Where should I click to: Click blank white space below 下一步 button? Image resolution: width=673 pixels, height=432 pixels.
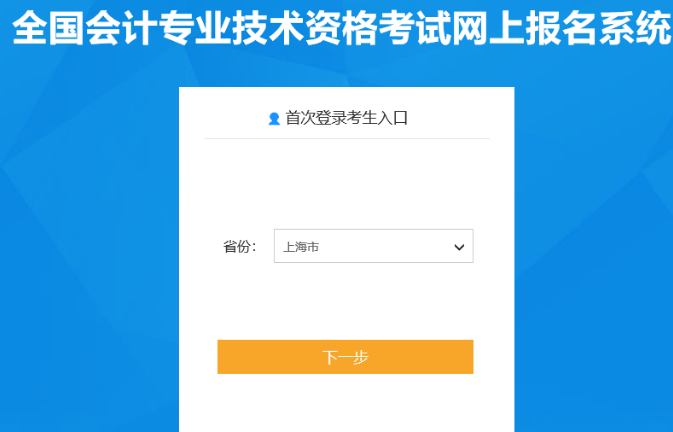(x=346, y=403)
